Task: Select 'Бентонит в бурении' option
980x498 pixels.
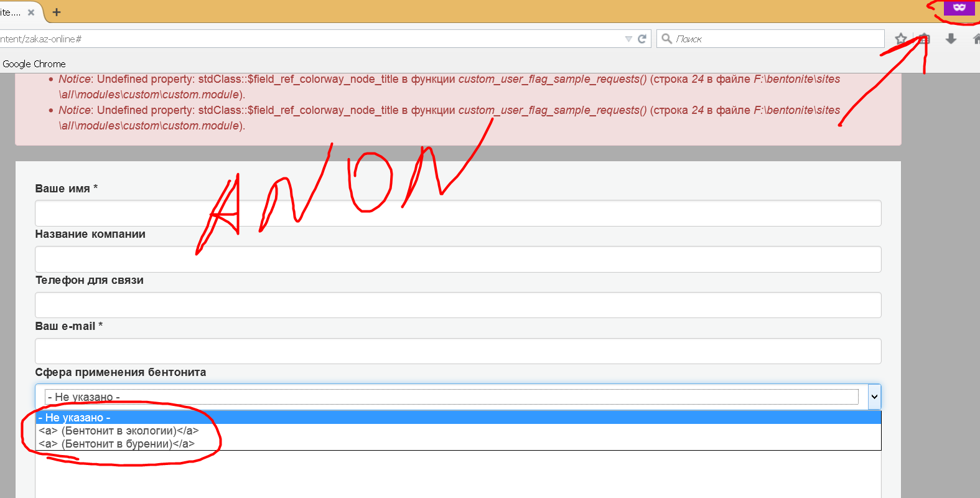Action: pyautogui.click(x=458, y=443)
